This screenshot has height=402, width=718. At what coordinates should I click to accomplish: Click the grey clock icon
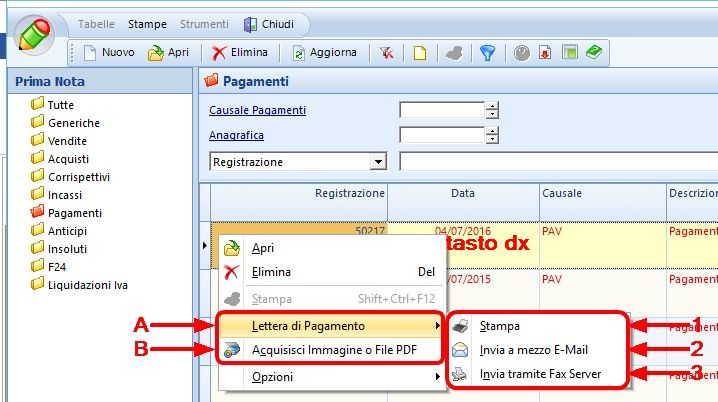[522, 53]
